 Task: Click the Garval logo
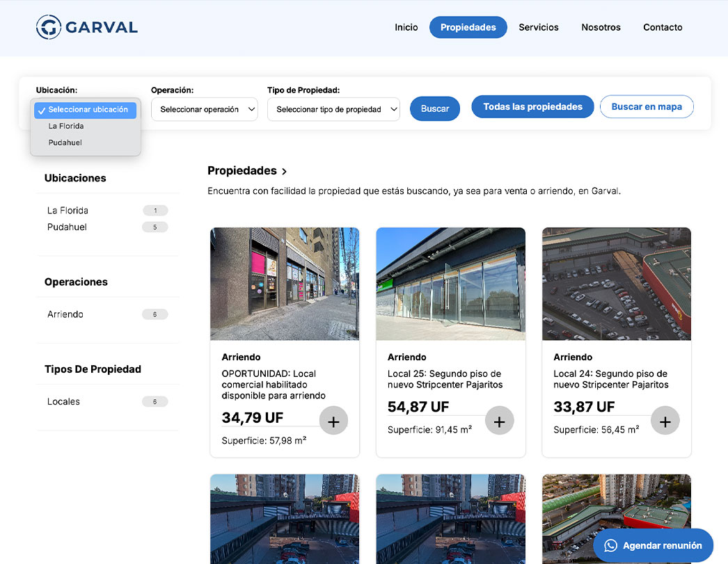click(x=87, y=27)
